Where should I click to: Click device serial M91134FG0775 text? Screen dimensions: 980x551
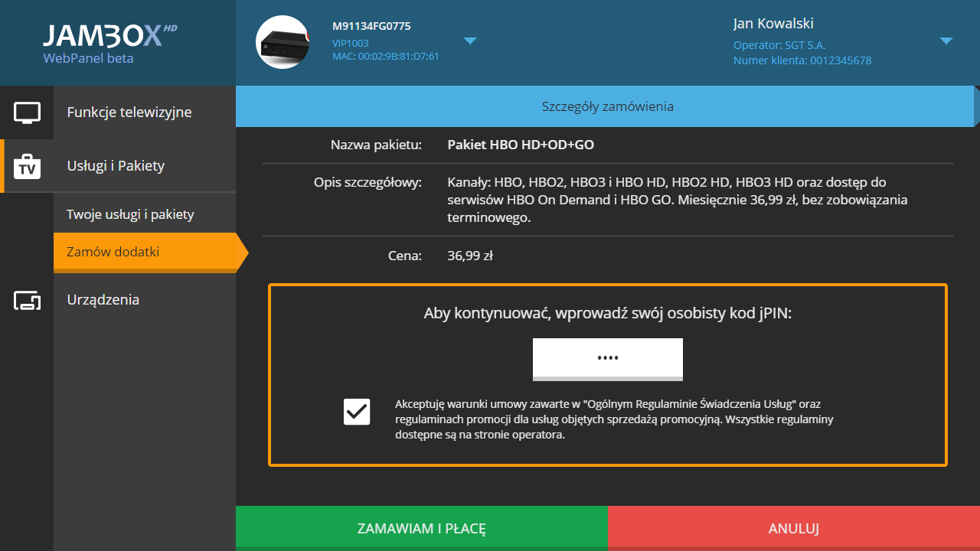pyautogui.click(x=371, y=26)
